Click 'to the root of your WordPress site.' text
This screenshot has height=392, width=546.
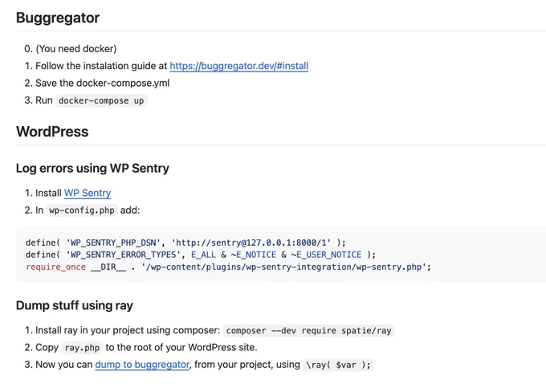tap(181, 347)
